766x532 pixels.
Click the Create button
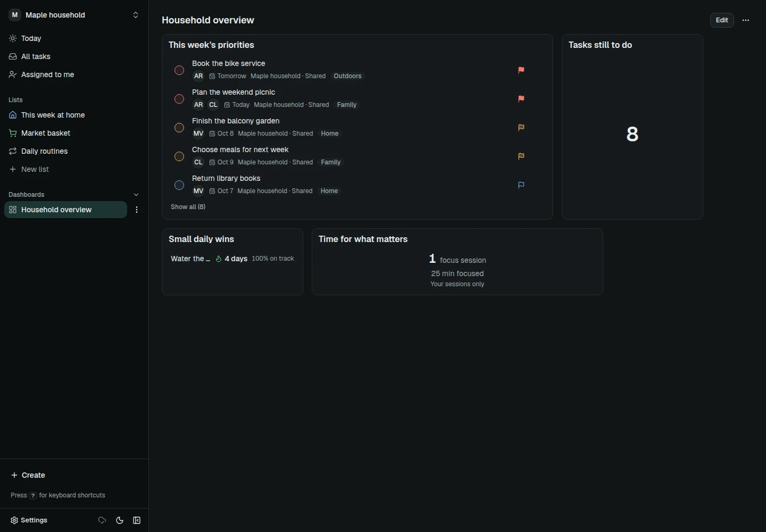(28, 475)
